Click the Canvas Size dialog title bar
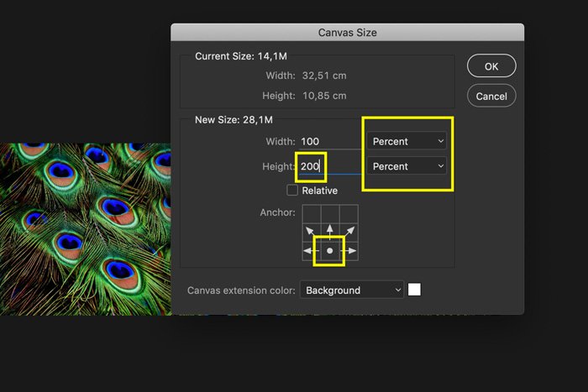The image size is (588, 392). point(347,33)
